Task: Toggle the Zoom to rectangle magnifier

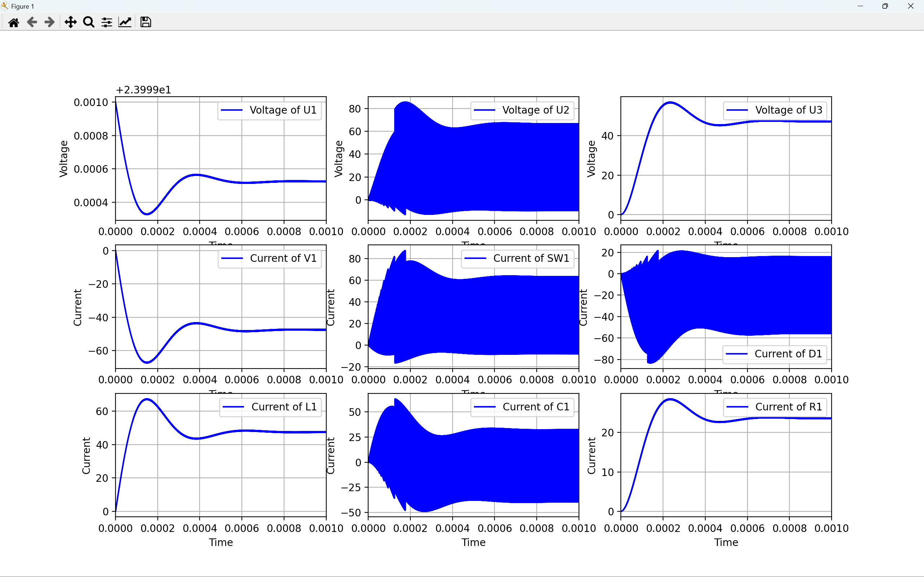Action: [88, 22]
